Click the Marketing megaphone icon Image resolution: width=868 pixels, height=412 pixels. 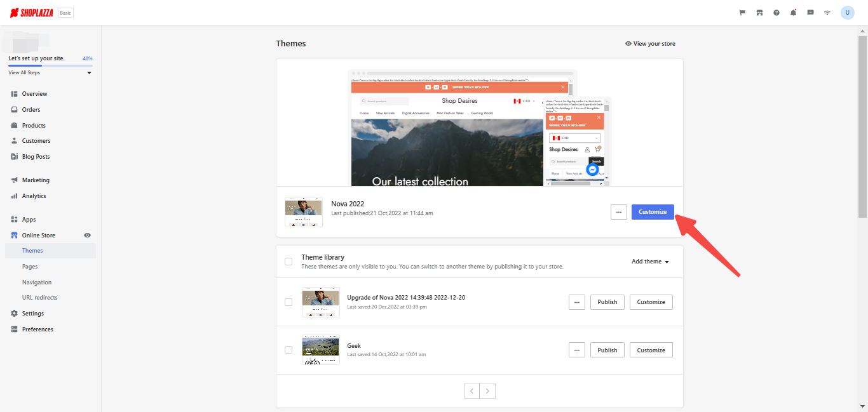[x=14, y=180]
